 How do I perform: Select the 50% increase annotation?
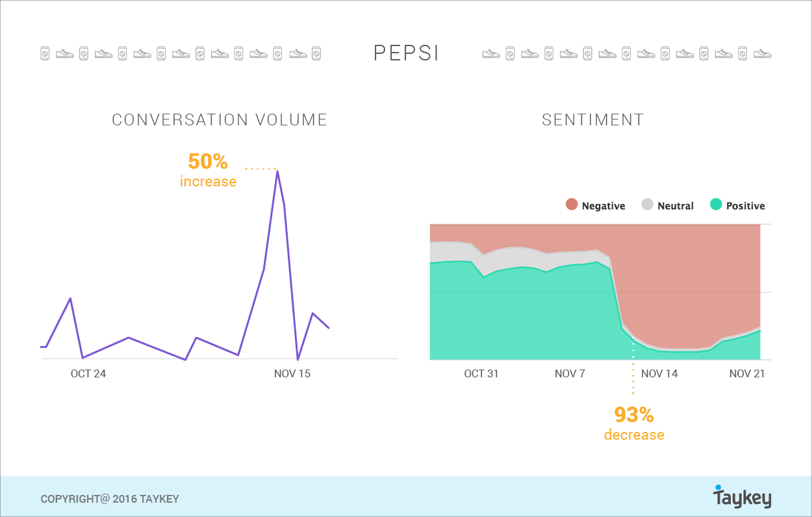tap(208, 170)
